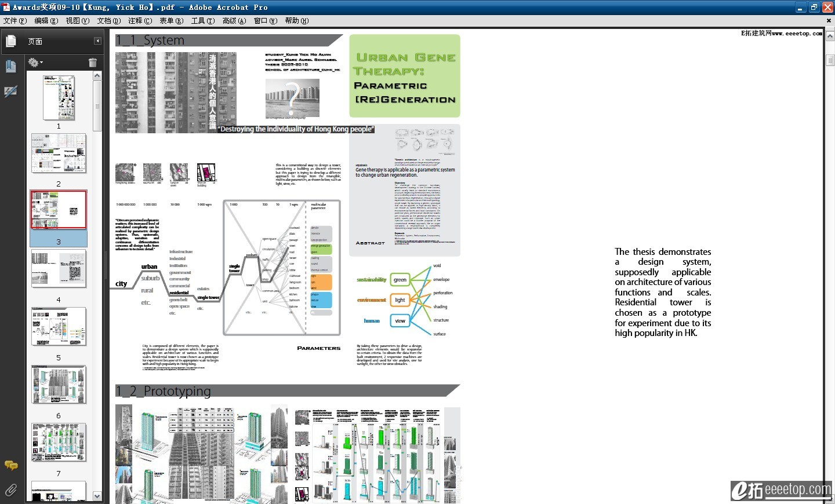Restore down the Acrobat window
Image resolution: width=835 pixels, height=504 pixels.
814,8
